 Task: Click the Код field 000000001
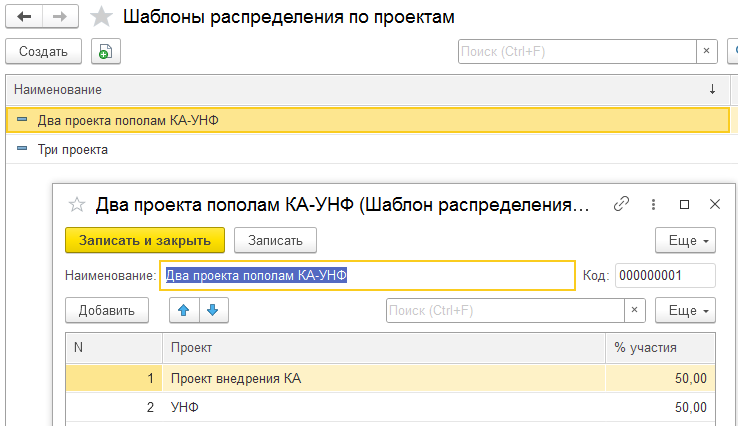point(665,275)
